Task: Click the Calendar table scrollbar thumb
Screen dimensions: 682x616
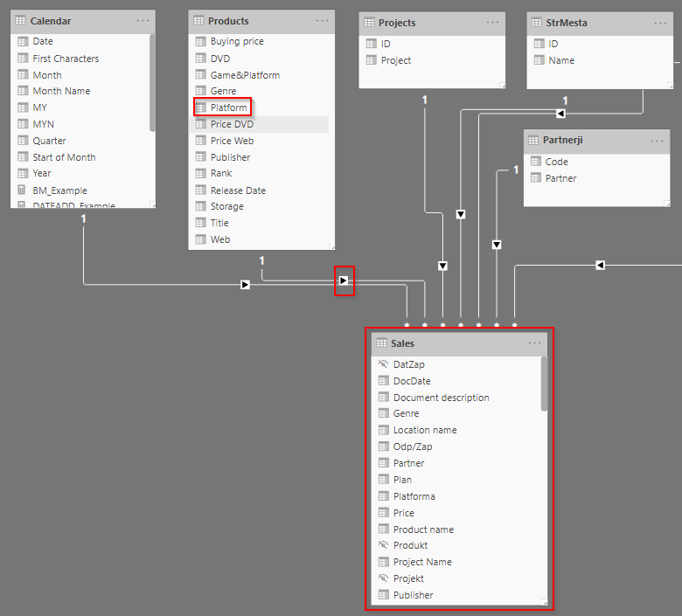Action: [x=152, y=83]
